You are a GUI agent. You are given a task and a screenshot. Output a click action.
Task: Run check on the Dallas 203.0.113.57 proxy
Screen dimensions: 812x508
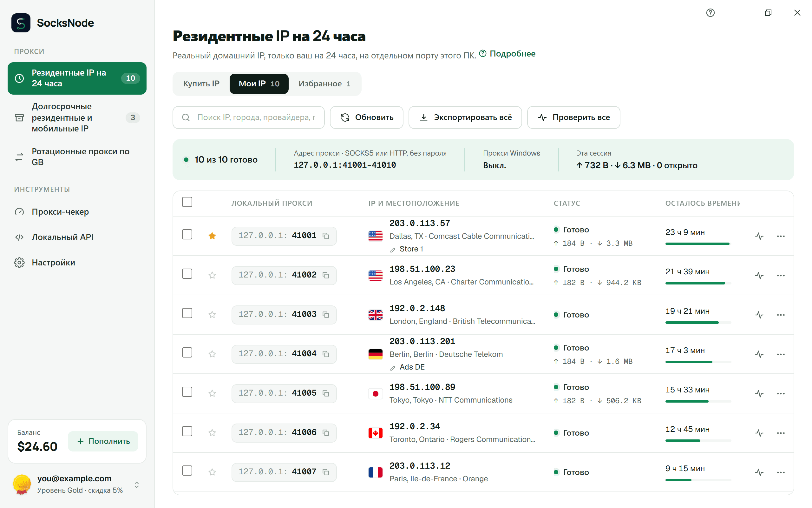pyautogui.click(x=759, y=236)
